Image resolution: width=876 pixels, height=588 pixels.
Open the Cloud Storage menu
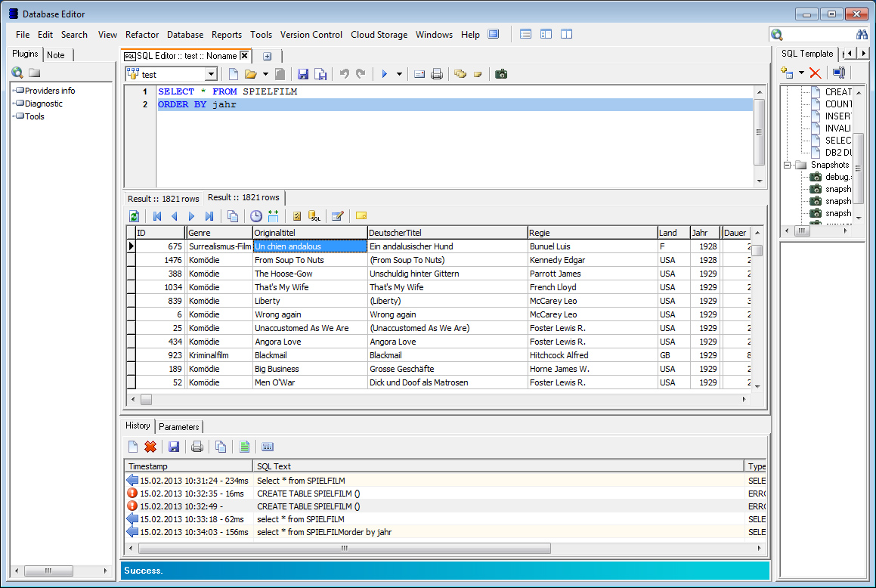[379, 35]
